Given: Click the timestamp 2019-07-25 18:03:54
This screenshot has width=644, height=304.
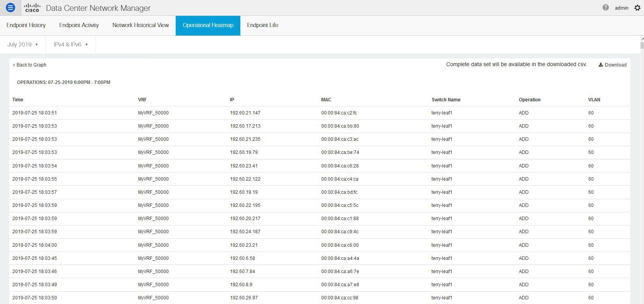Looking at the screenshot, I should tap(34, 166).
